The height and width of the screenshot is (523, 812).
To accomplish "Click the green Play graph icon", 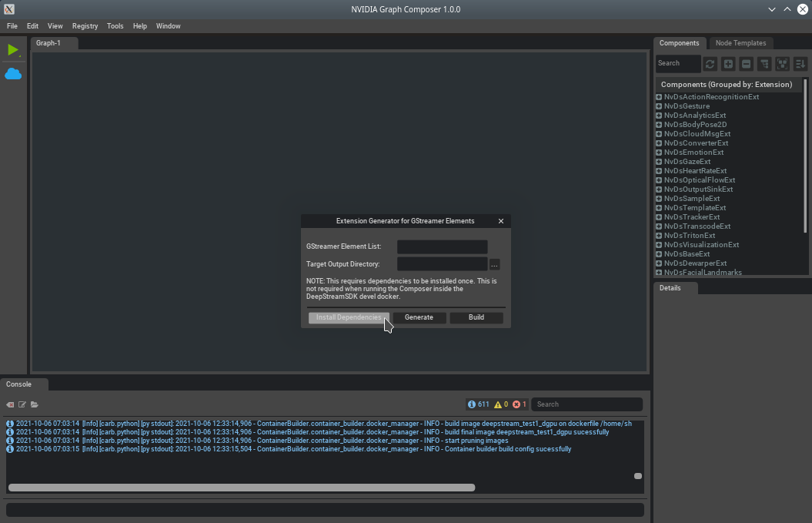I will tap(12, 50).
